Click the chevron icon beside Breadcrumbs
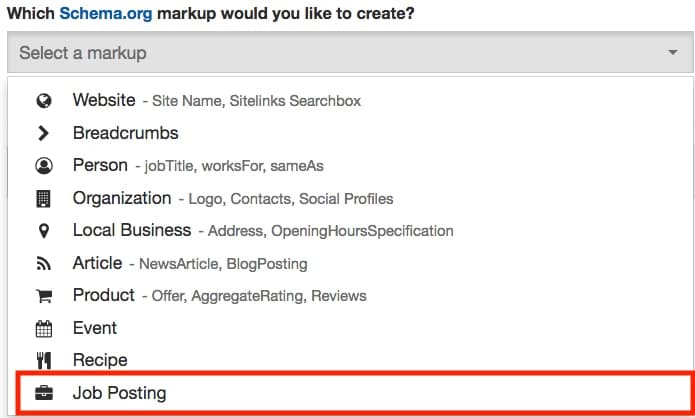This screenshot has width=695, height=418. (43, 133)
